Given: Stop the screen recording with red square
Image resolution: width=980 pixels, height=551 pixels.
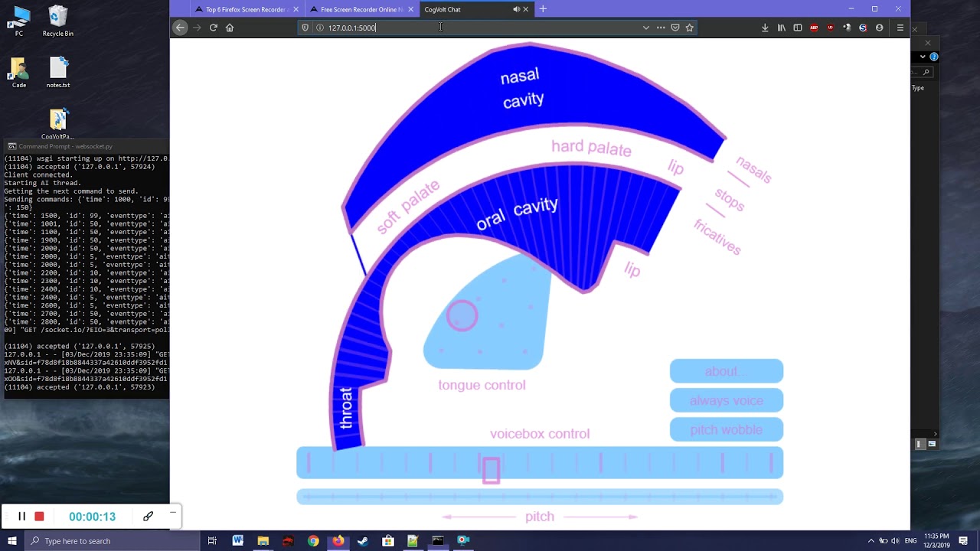Looking at the screenshot, I should [x=39, y=517].
